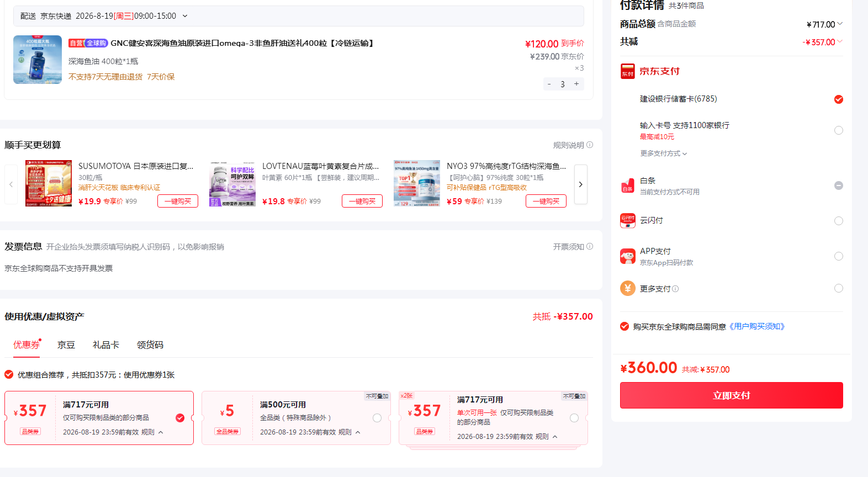Image resolution: width=868 pixels, height=477 pixels.
Task: Expand 规则 on the ¥5 coupon
Action: click(x=350, y=432)
